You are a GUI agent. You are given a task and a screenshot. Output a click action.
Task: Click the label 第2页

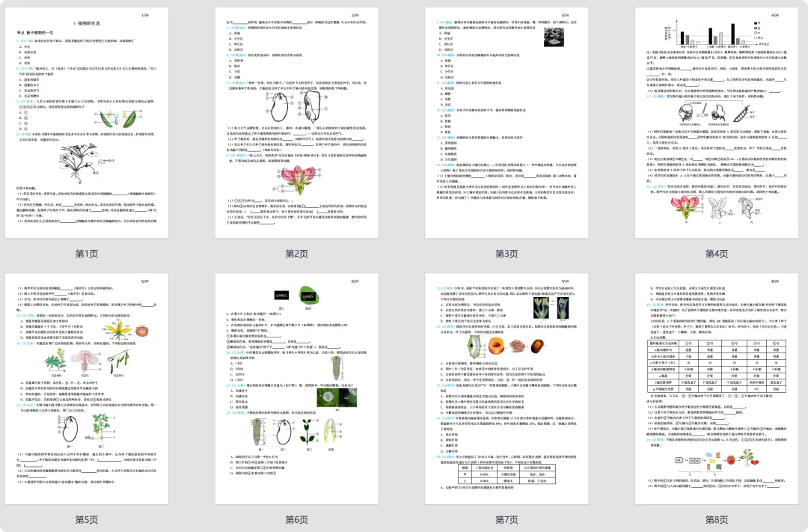(297, 254)
